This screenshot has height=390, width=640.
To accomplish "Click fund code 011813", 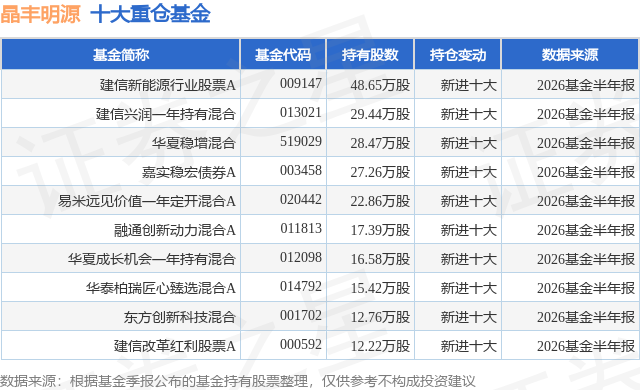I will [x=301, y=228].
